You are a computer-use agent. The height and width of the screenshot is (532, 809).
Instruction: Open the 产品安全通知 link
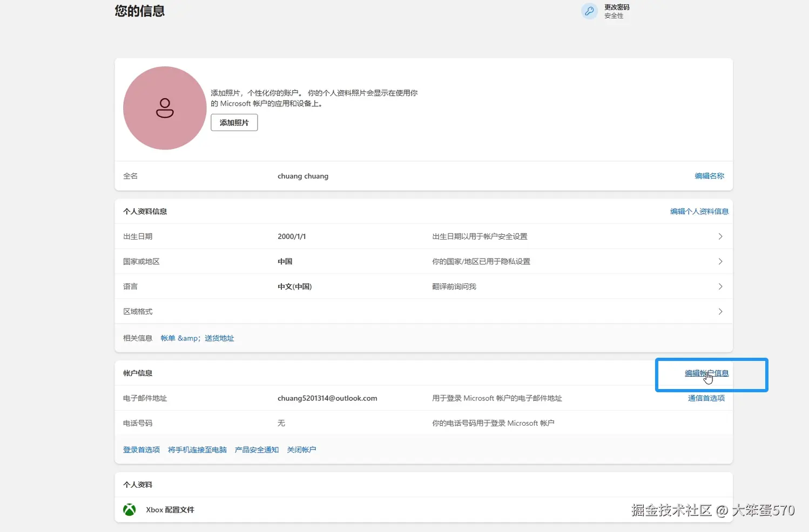257,450
